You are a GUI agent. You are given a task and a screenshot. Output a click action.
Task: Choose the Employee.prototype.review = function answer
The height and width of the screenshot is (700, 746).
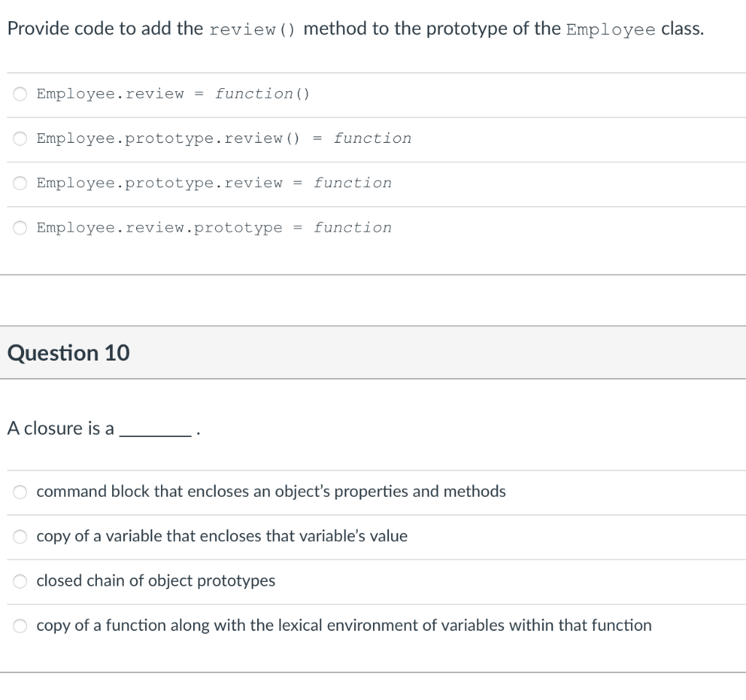tap(19, 184)
